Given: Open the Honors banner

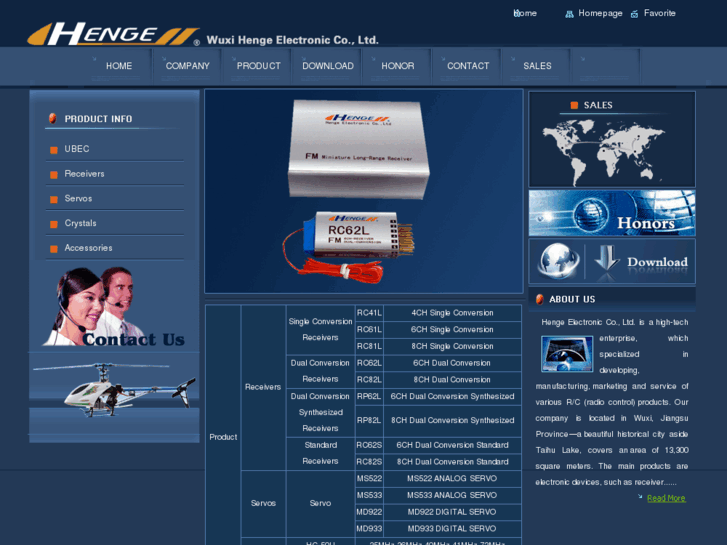Looking at the screenshot, I should pos(611,213).
